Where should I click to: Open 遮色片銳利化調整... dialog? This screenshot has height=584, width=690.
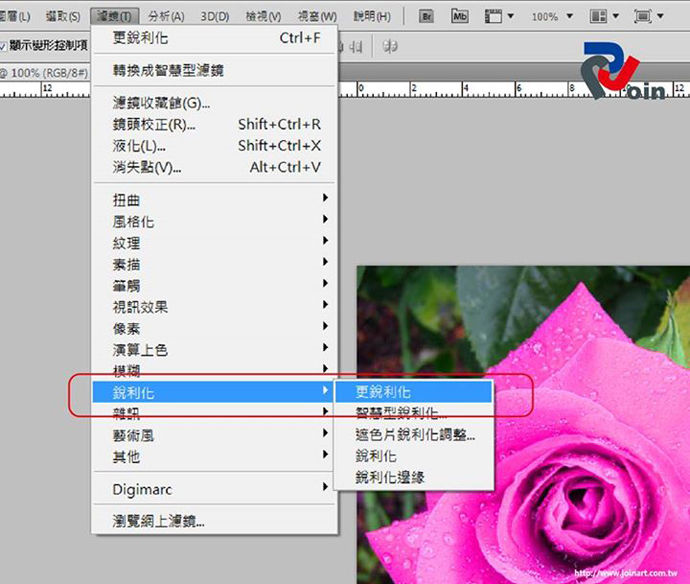click(x=413, y=435)
